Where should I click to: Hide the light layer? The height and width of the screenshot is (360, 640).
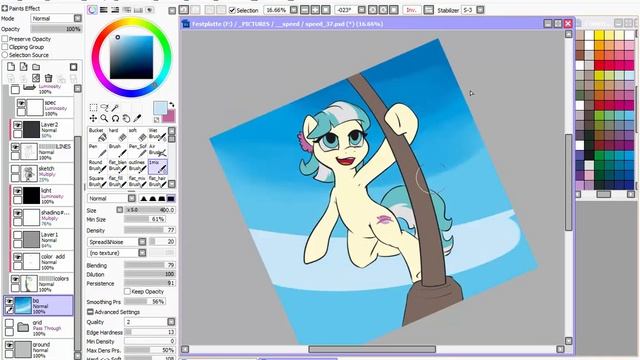pos(18,191)
